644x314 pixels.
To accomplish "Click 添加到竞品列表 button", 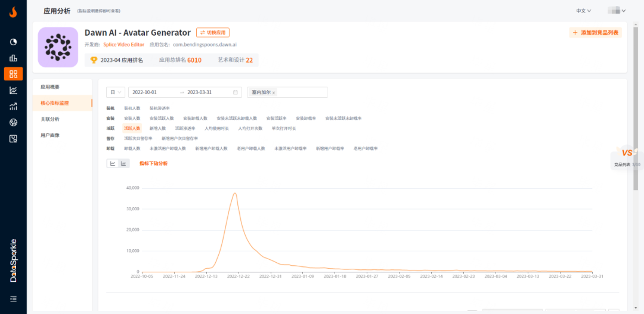I will tap(596, 33).
